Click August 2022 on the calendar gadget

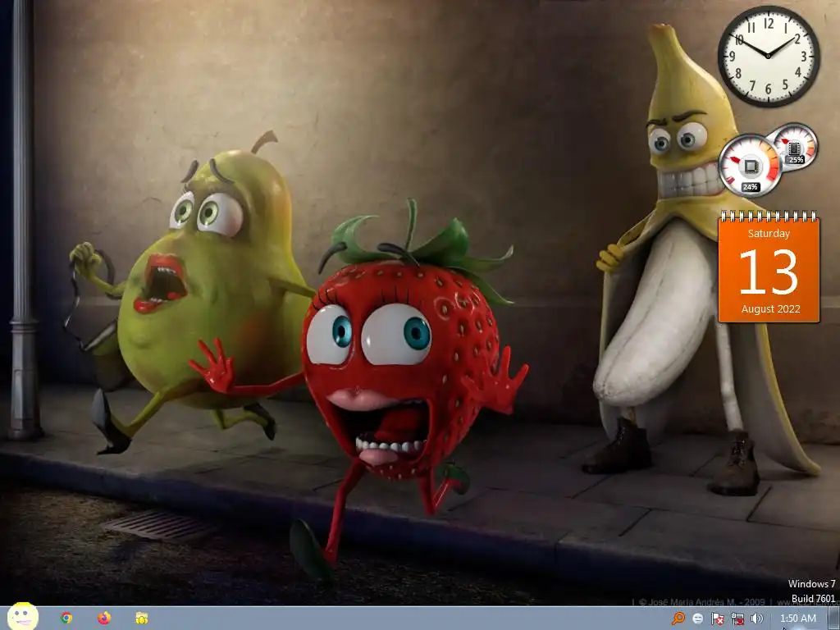(770, 308)
